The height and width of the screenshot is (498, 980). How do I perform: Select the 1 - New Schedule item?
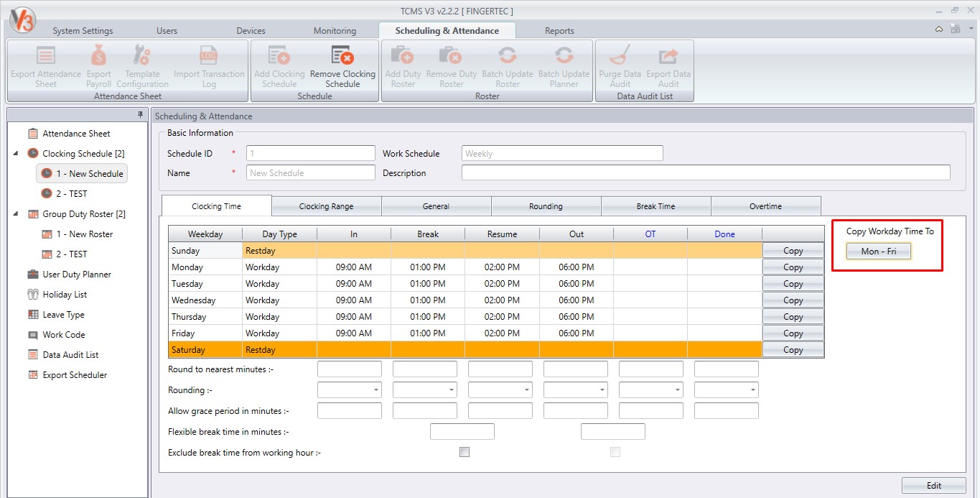(82, 173)
